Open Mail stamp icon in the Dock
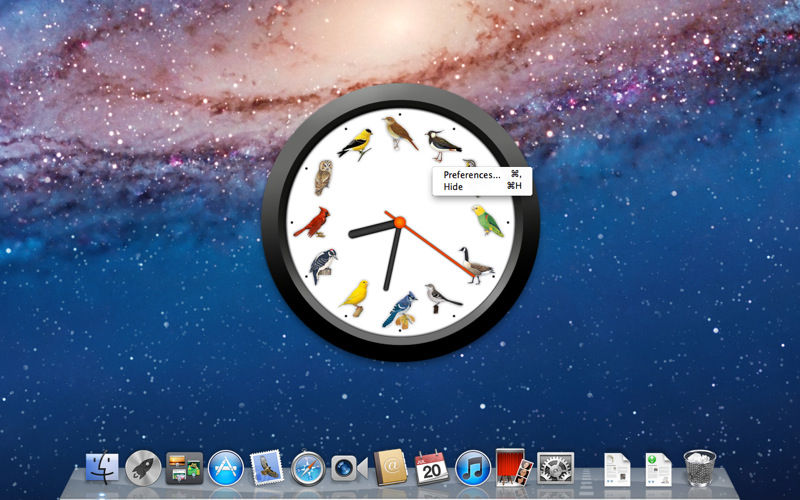 [x=267, y=467]
